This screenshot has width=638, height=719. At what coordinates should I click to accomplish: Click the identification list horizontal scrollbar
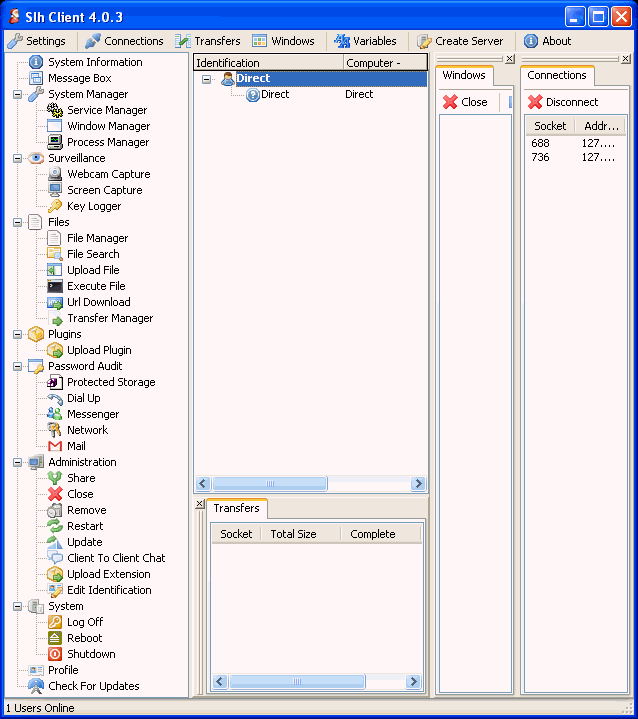270,483
